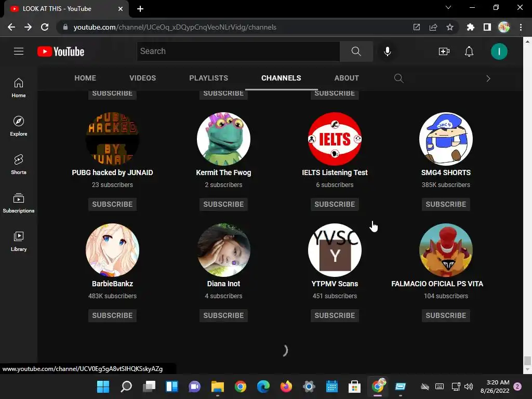Click the share page icon in address bar
The width and height of the screenshot is (532, 399).
pyautogui.click(x=433, y=27)
